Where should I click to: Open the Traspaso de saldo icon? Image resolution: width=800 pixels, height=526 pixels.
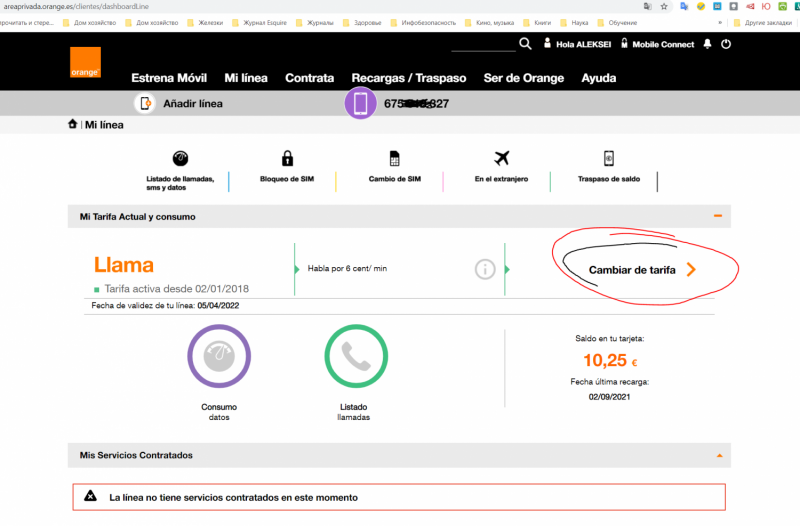(608, 159)
